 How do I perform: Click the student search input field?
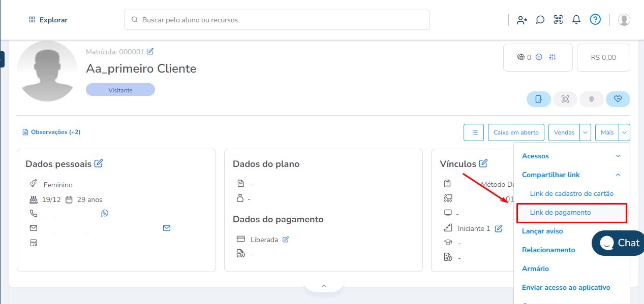tap(277, 20)
